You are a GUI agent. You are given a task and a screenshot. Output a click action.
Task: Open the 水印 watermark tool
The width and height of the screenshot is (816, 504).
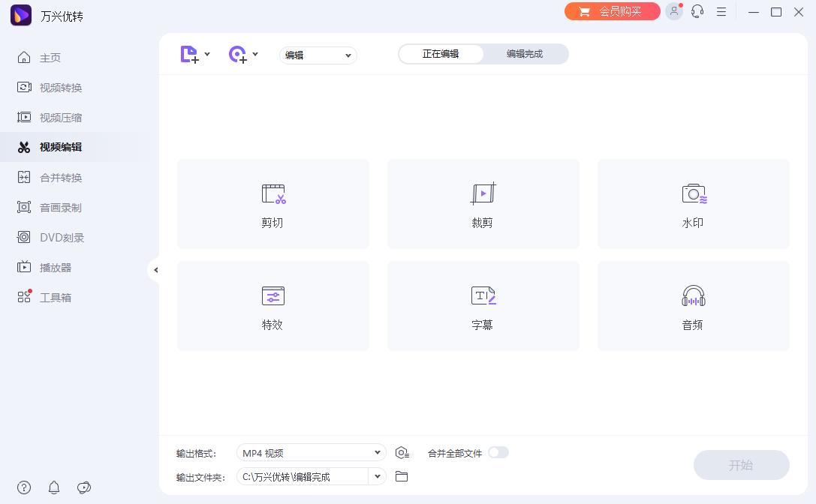pos(692,203)
